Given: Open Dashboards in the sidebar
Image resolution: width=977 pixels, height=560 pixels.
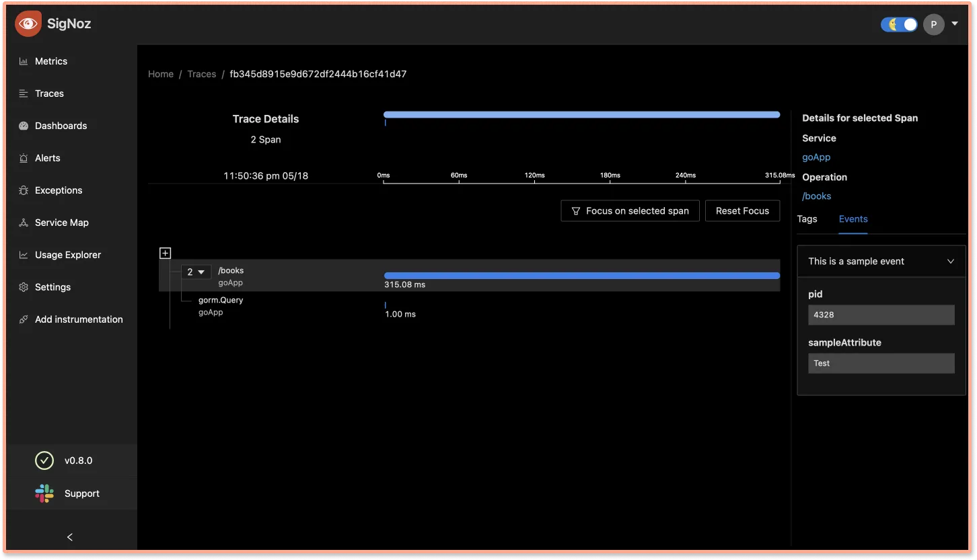Looking at the screenshot, I should tap(61, 126).
